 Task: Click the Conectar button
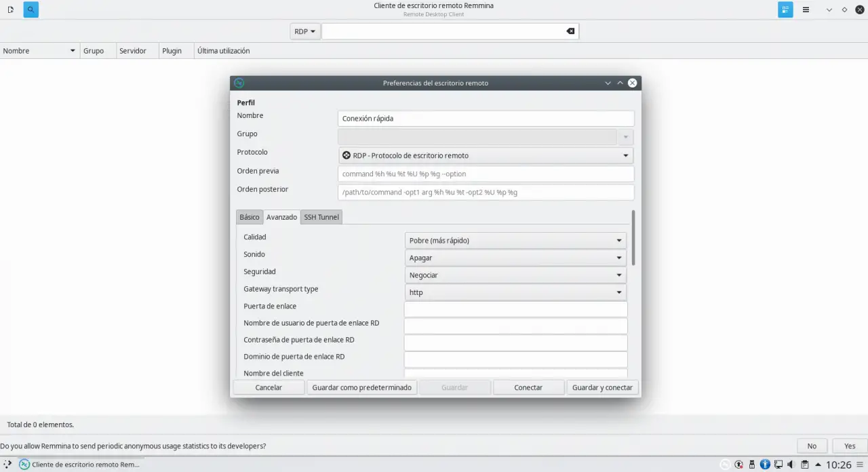click(x=528, y=387)
